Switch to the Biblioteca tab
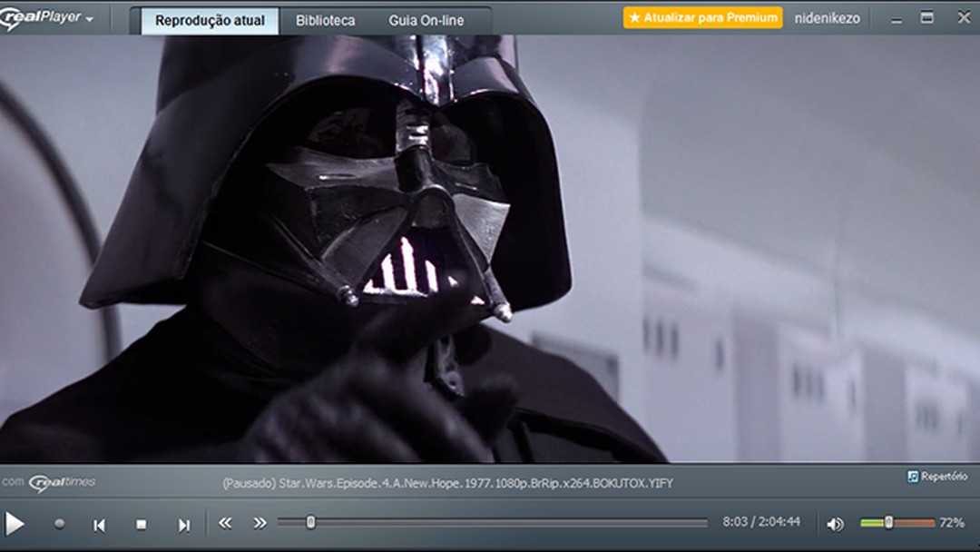Viewport: 980px width, 552px height. 325,20
